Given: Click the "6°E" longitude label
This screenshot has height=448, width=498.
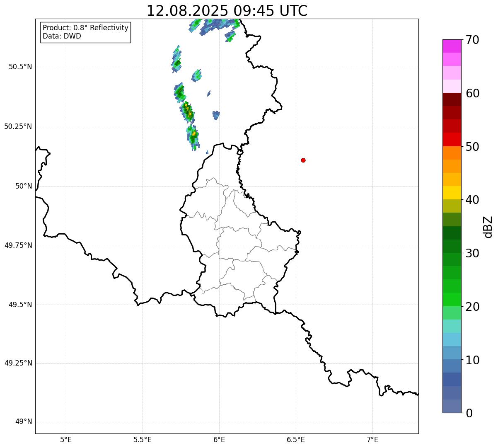Looking at the screenshot, I should pos(219,440).
